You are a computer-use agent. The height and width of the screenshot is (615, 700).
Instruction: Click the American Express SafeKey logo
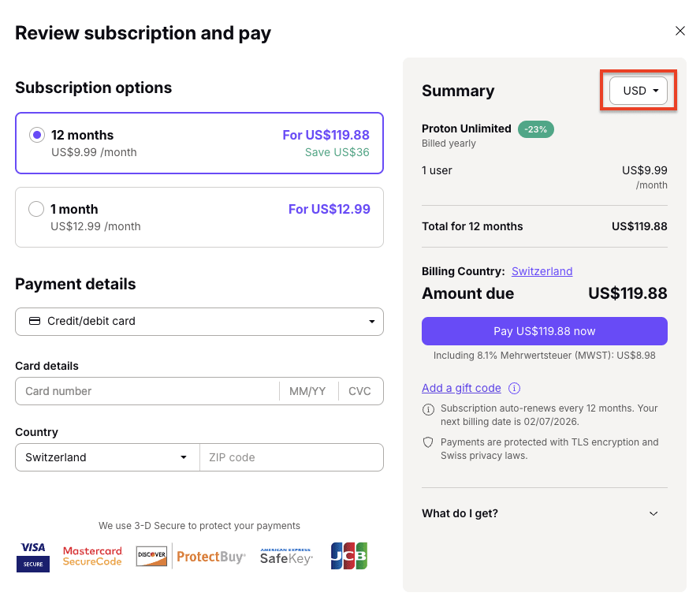(x=286, y=556)
